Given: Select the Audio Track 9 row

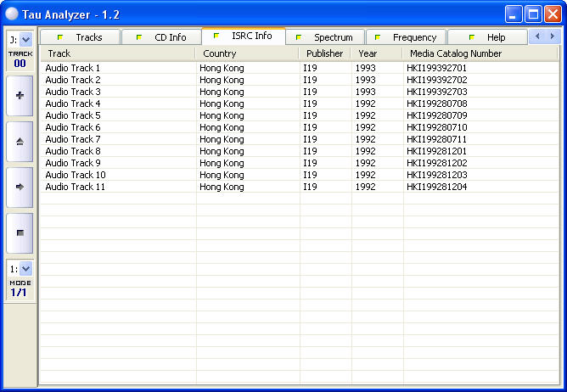Looking at the screenshot, I should pos(300,163).
